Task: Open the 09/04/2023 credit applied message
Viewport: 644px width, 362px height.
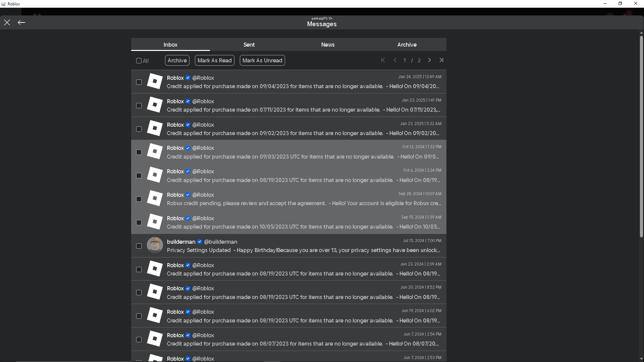Action: coord(289,82)
